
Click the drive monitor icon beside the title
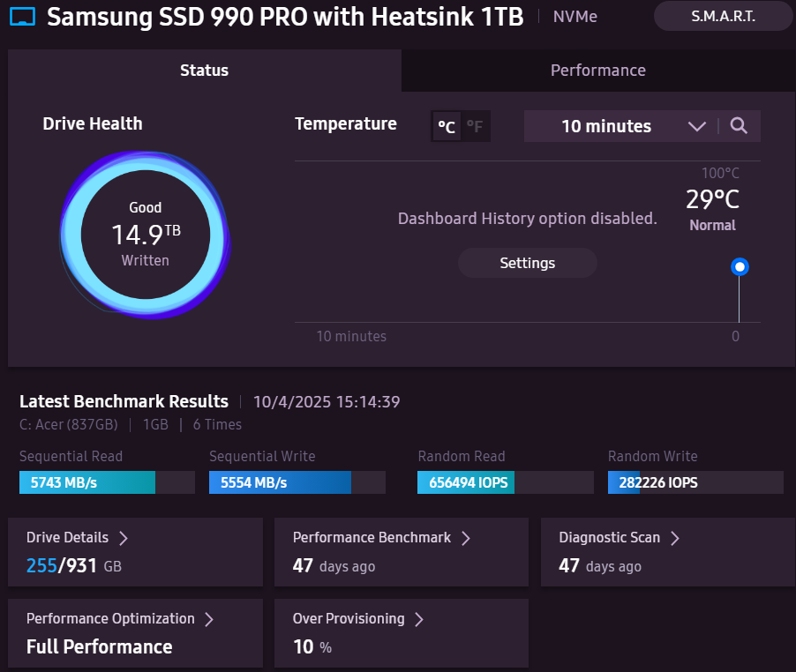[22, 16]
